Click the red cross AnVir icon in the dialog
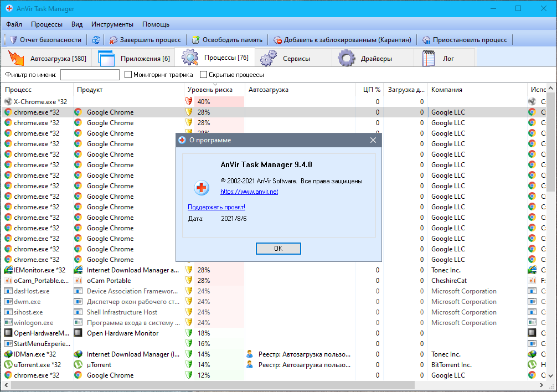 coord(202,188)
